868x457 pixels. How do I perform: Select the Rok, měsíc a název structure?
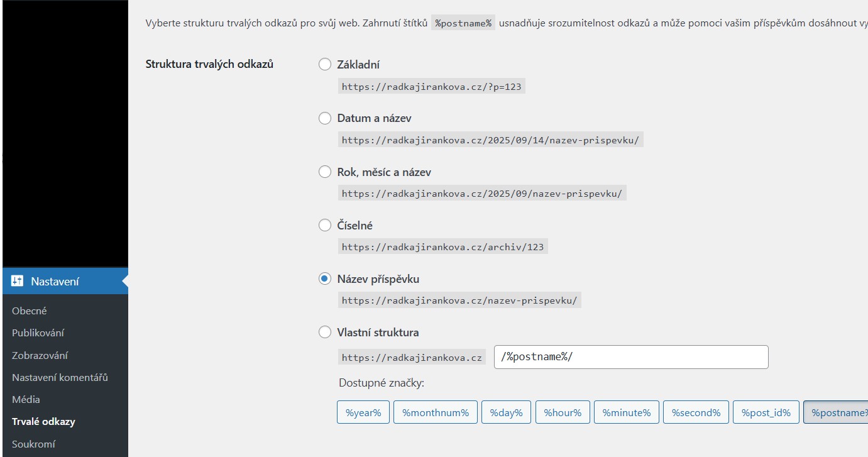(x=325, y=171)
